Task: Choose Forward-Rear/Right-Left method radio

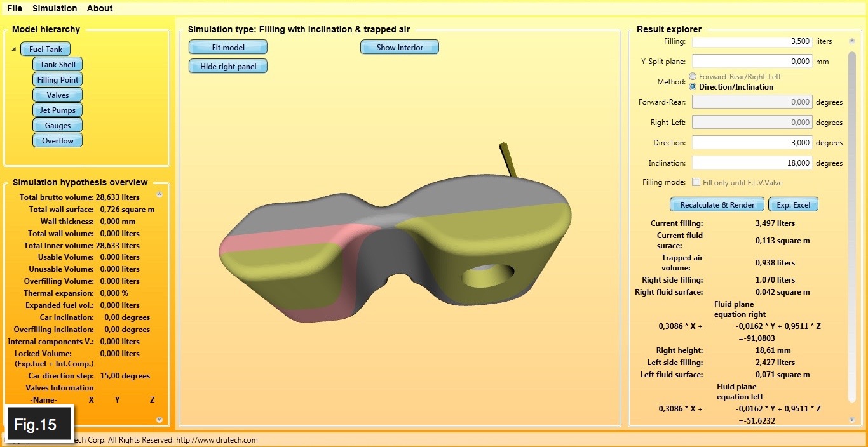Action: (693, 77)
